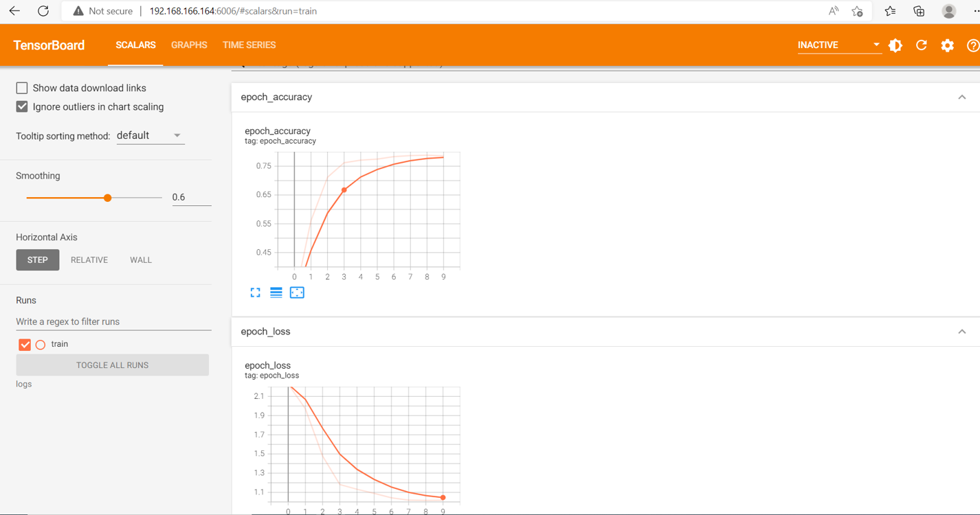This screenshot has height=515, width=980.
Task: Click the TOGGLE ALL RUNS button
Action: coord(112,365)
